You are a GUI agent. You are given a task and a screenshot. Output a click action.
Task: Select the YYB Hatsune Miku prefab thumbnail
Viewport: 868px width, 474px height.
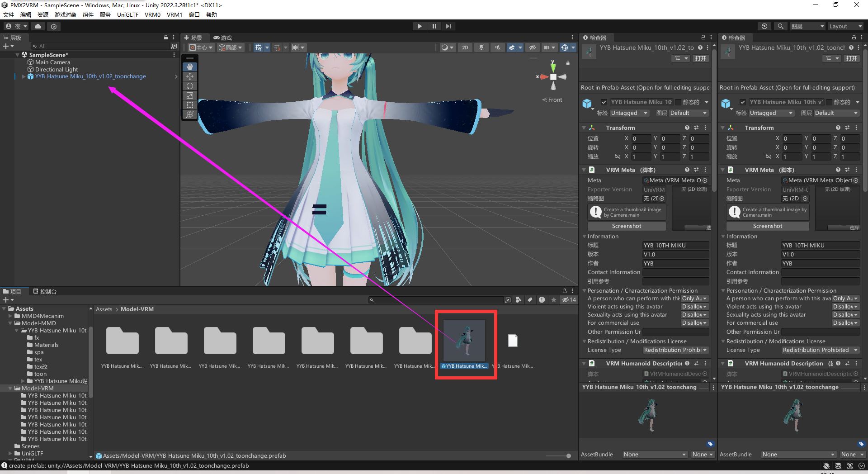tap(464, 340)
